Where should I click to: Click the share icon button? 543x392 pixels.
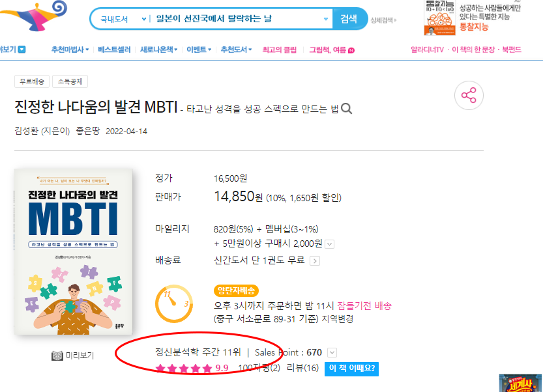[469, 96]
